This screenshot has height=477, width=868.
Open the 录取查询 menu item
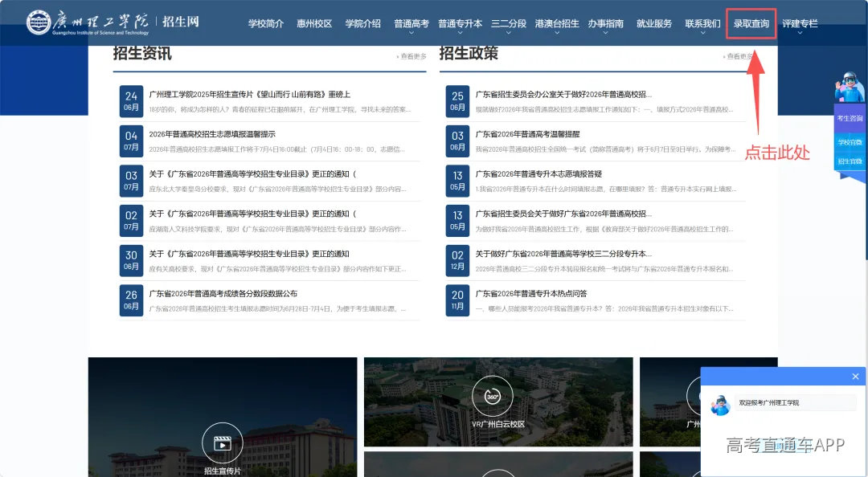click(x=751, y=23)
